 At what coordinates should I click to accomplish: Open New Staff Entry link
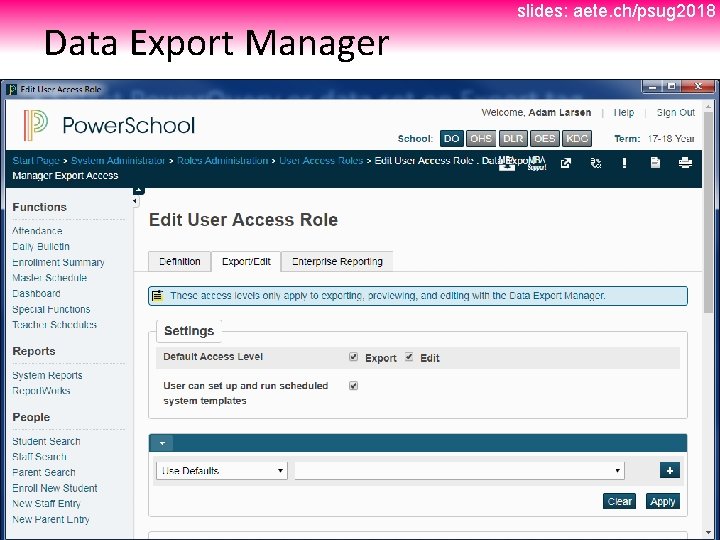pos(46,503)
